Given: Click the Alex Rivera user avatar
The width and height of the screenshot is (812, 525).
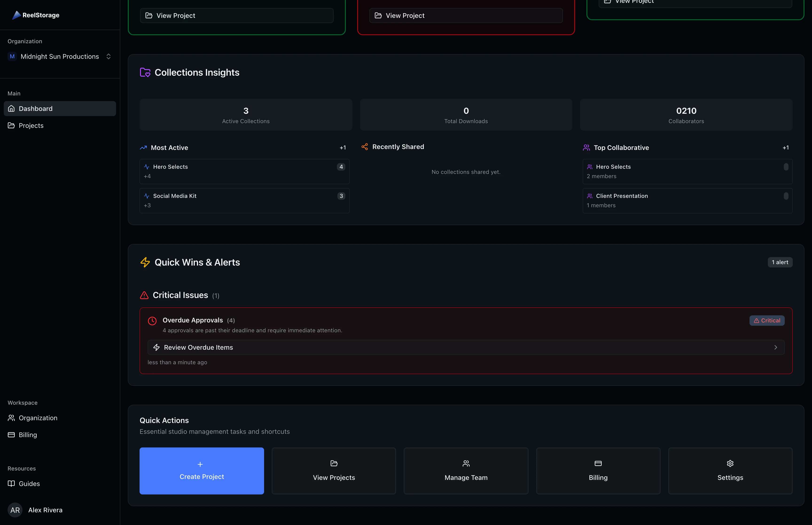Looking at the screenshot, I should (15, 510).
